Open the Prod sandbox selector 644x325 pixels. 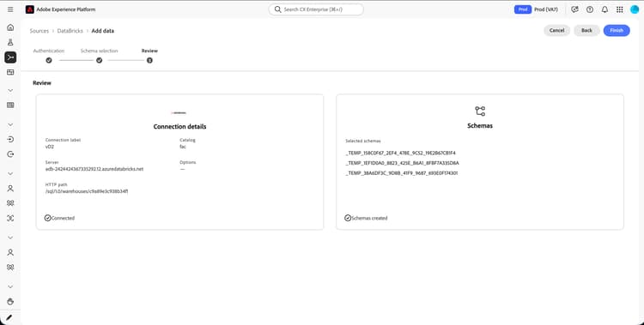537,9
